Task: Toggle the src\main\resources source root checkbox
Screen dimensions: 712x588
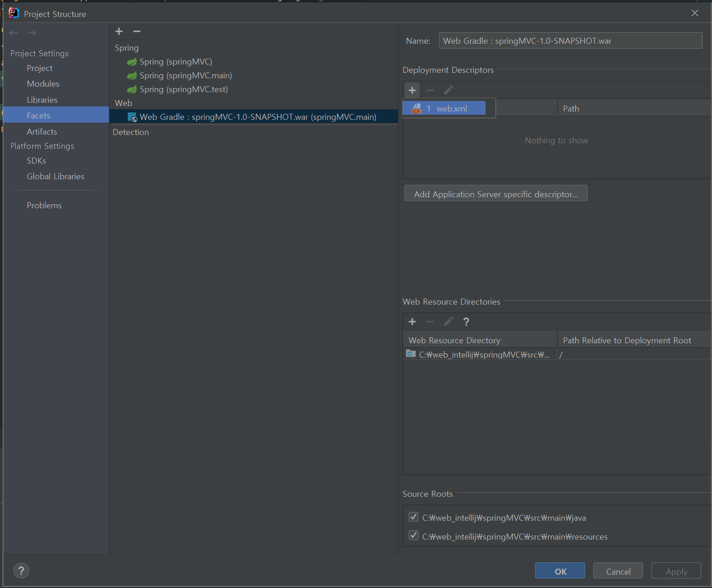Action: [414, 535]
